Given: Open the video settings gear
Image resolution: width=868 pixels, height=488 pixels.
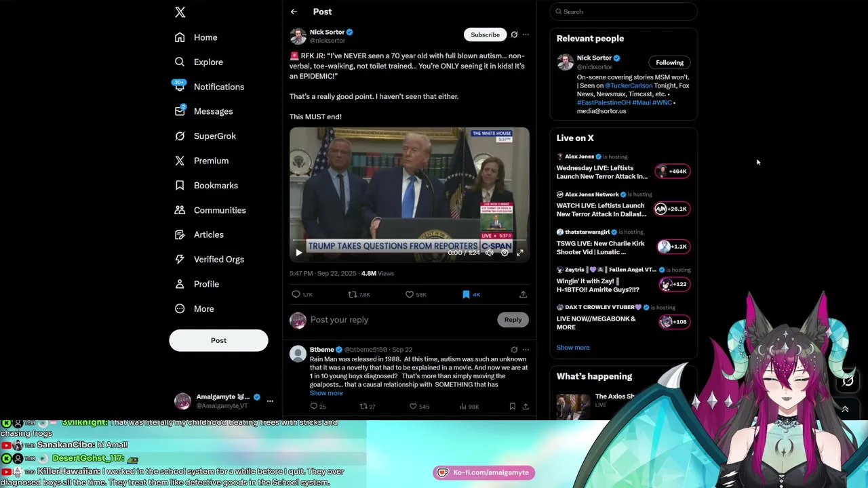Looking at the screenshot, I should pos(505,253).
